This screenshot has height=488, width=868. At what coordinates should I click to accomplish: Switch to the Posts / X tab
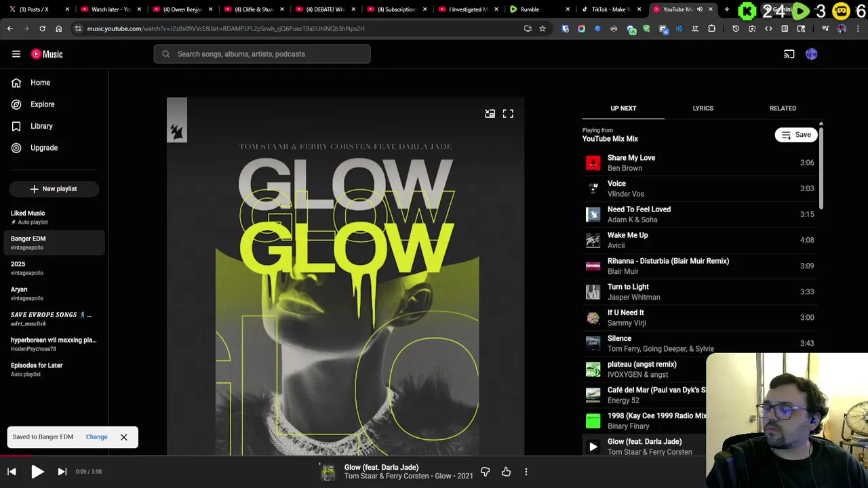pyautogui.click(x=39, y=9)
